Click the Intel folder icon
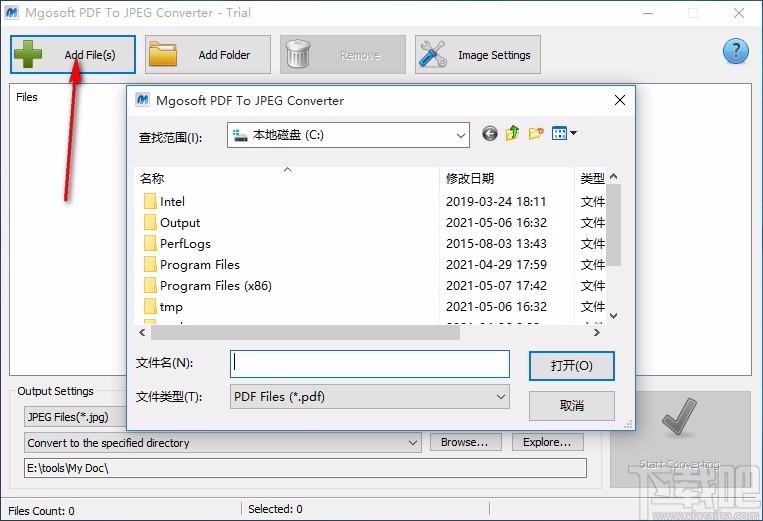This screenshot has width=763, height=521. pos(150,201)
